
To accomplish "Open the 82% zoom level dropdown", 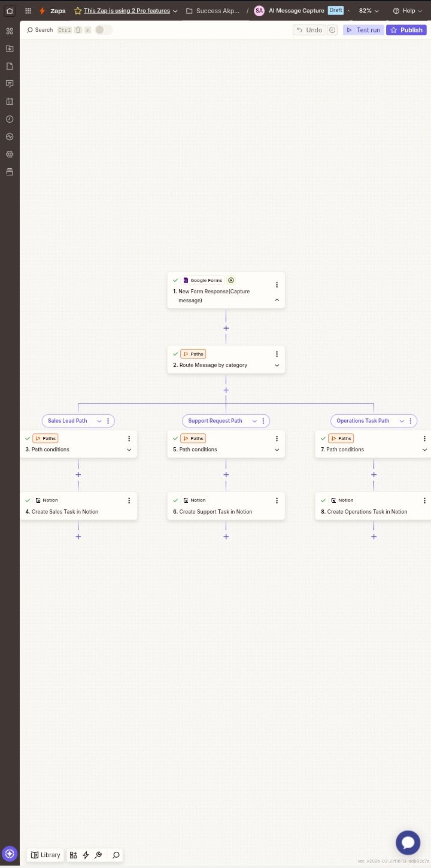I will (369, 11).
